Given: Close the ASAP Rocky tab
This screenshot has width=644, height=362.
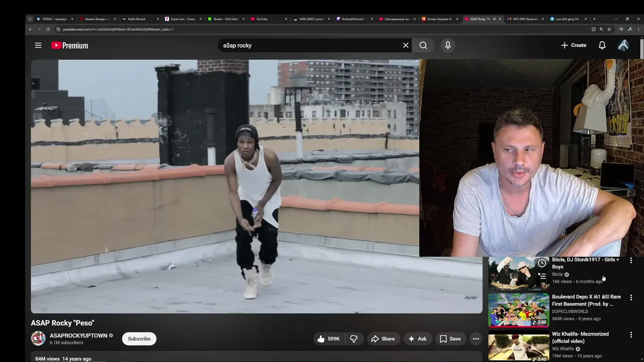Looking at the screenshot, I should click(500, 19).
